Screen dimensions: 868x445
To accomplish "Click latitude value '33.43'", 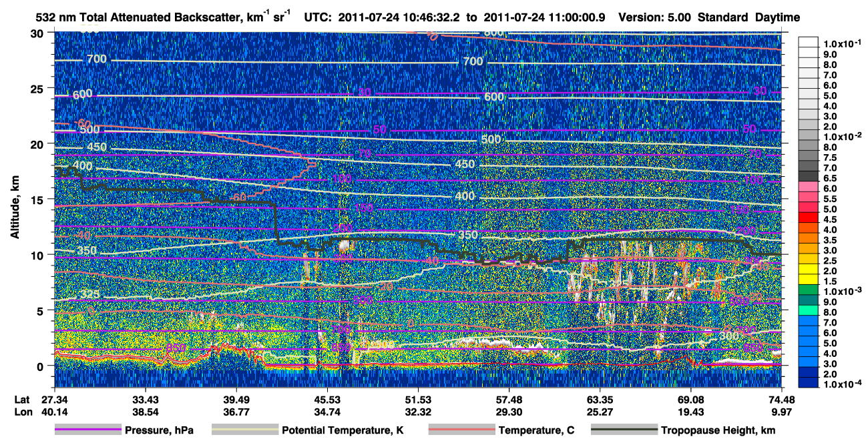I will point(145,399).
